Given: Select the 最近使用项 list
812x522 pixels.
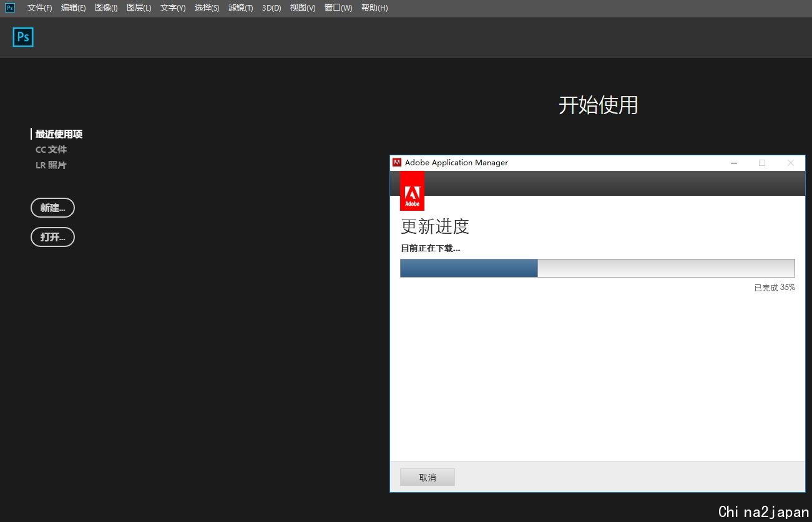Looking at the screenshot, I should coord(59,134).
